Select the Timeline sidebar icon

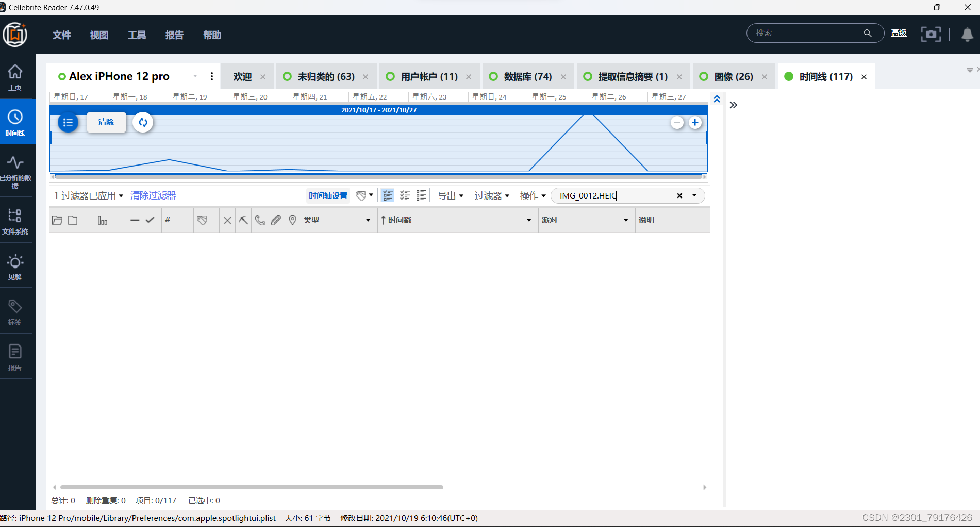click(15, 123)
